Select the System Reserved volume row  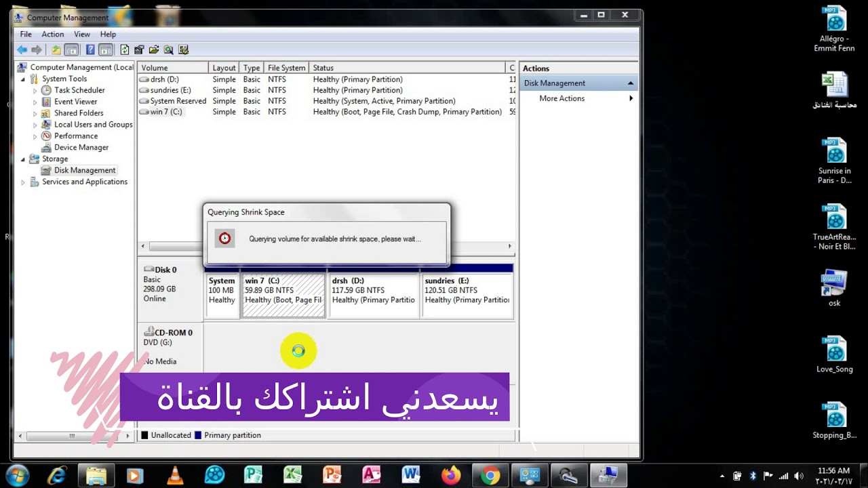[325, 101]
